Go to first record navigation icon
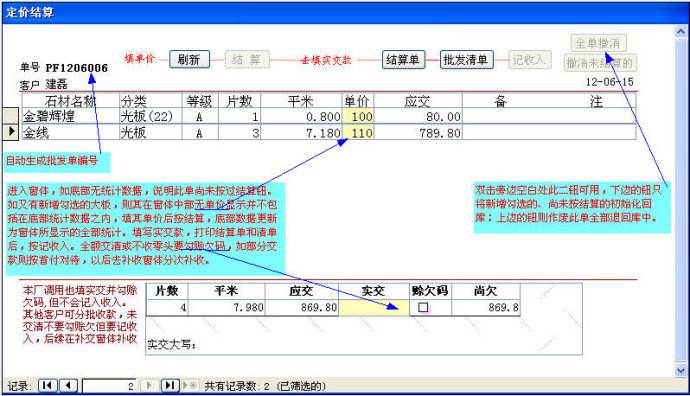Viewport: 690px width, 396px height. point(48,385)
